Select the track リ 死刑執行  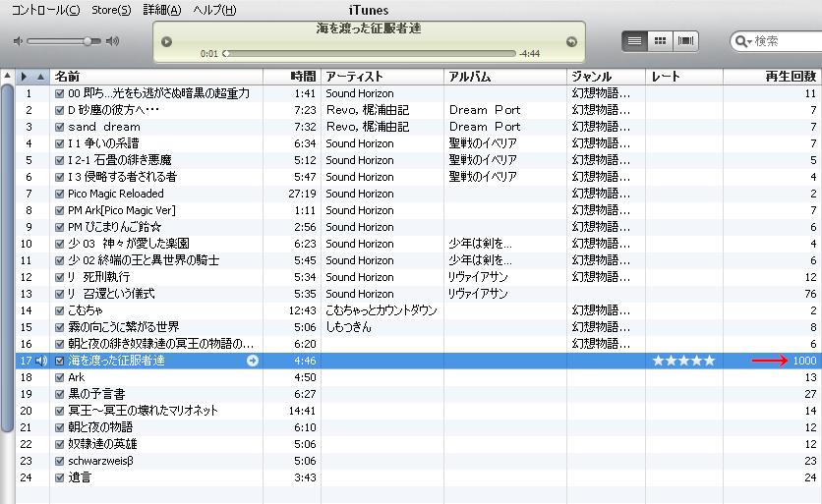(x=98, y=277)
